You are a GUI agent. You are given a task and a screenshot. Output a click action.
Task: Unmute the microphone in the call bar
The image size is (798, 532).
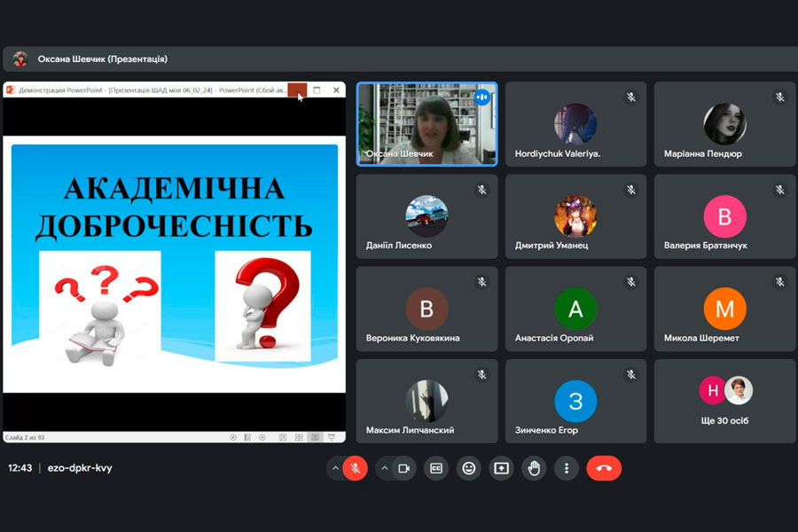point(356,468)
